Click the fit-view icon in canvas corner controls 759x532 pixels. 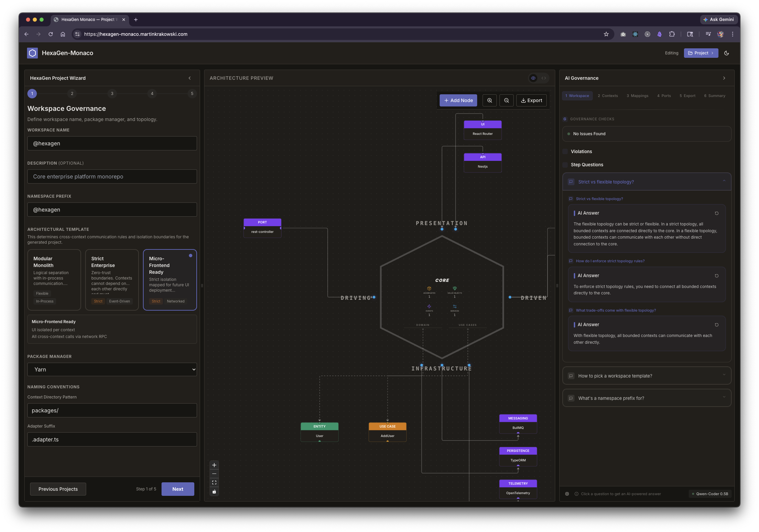[x=214, y=482]
